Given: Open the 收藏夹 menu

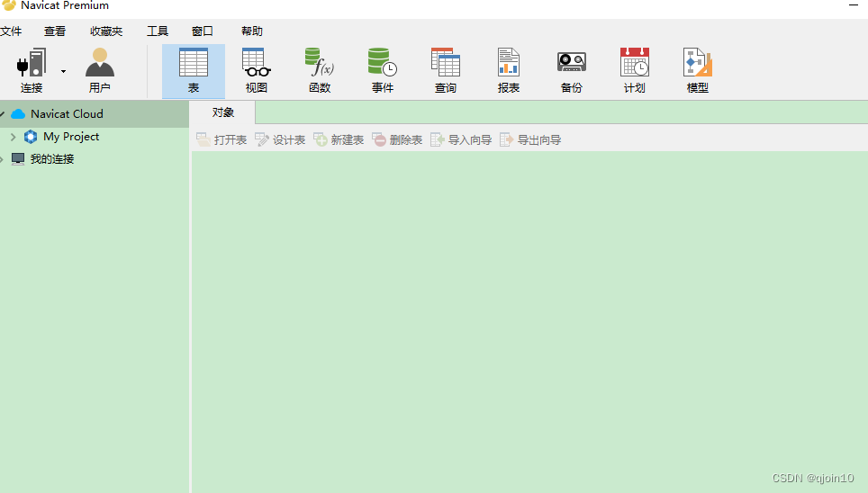Looking at the screenshot, I should tap(106, 31).
